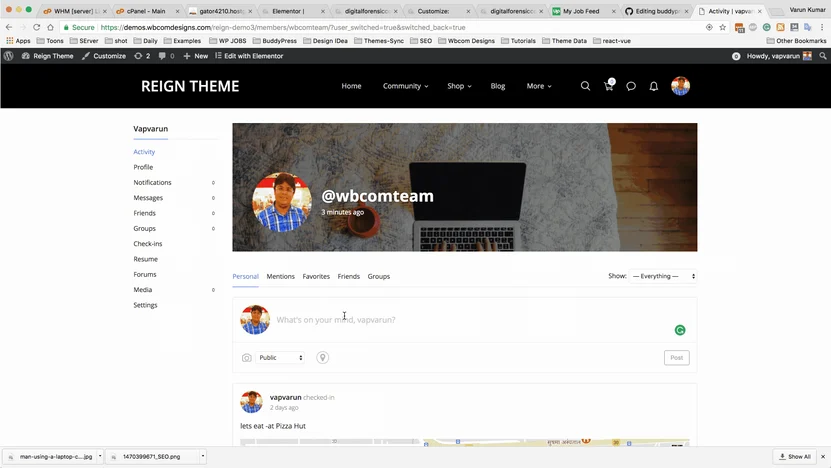The height and width of the screenshot is (468, 831).
Task: Open the Public privacy dropdown
Action: (280, 358)
